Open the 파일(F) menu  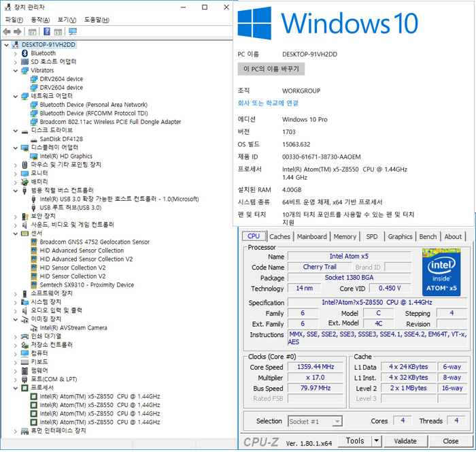(14, 20)
